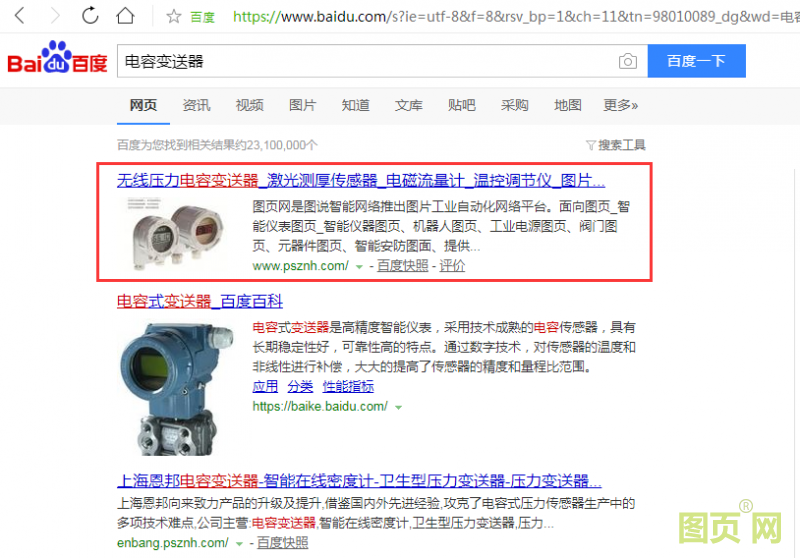The height and width of the screenshot is (558, 800).
Task: Expand arrow next to baike.baidu.com URL
Action: click(x=398, y=408)
